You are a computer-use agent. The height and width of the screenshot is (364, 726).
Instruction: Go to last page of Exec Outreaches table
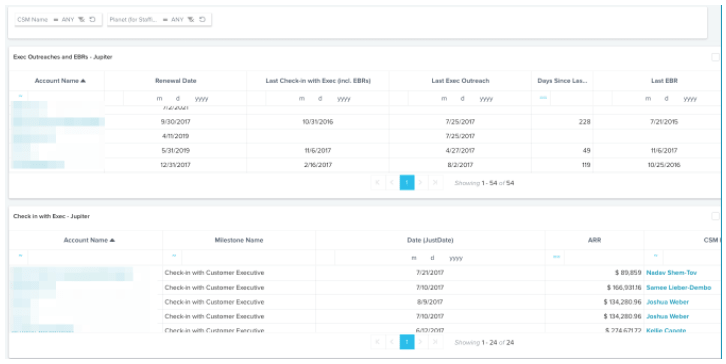tap(435, 183)
